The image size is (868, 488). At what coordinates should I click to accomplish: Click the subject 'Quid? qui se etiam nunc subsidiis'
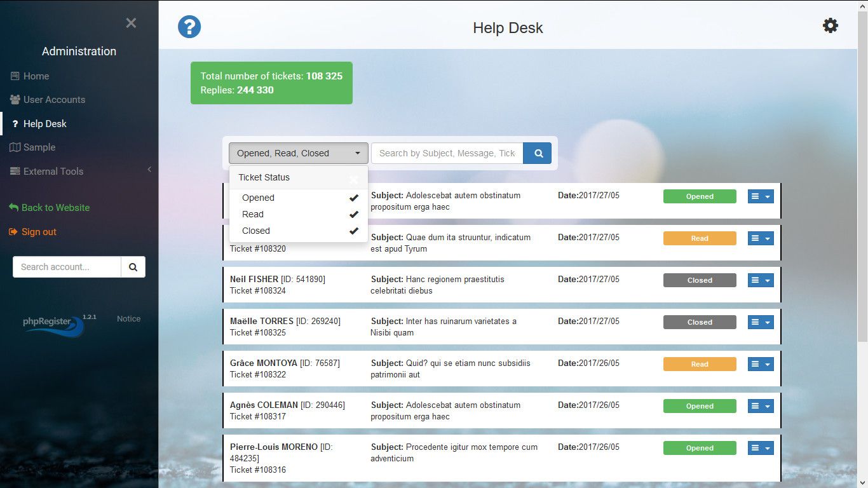[451, 369]
